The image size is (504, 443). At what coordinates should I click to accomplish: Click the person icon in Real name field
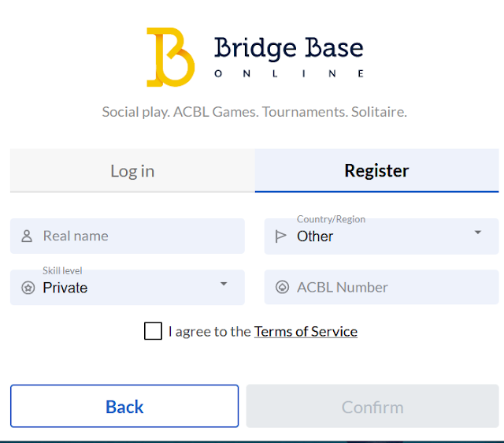(x=27, y=236)
